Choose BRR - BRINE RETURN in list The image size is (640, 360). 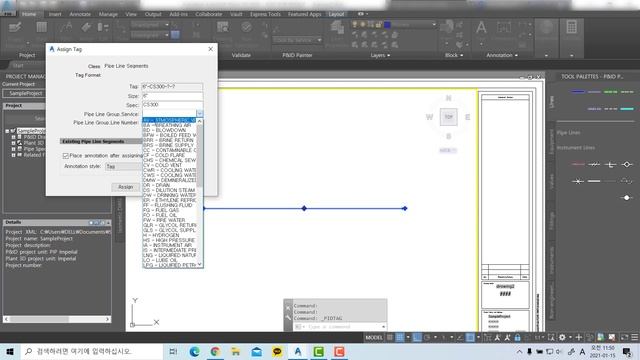[169, 140]
